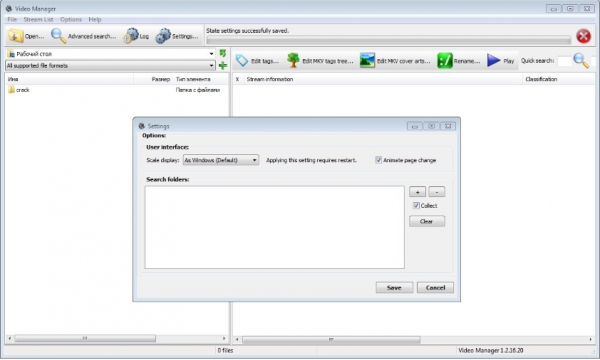This screenshot has height=360, width=600.
Task: Toggle Animate page change checkbox
Action: coord(378,160)
